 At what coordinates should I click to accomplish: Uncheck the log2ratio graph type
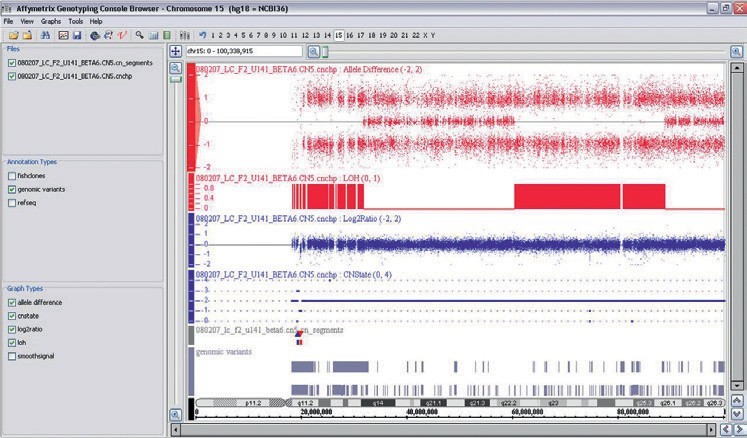point(12,329)
